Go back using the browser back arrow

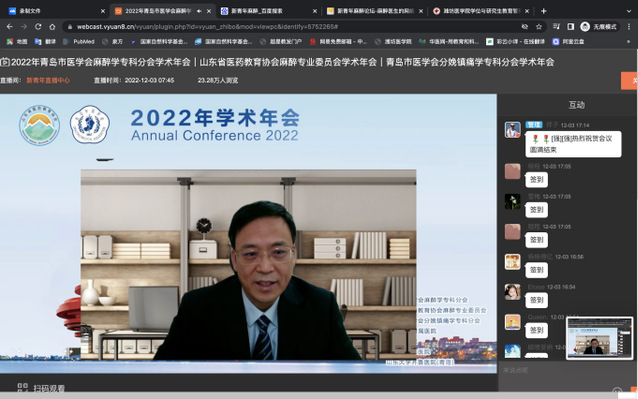tap(10, 26)
